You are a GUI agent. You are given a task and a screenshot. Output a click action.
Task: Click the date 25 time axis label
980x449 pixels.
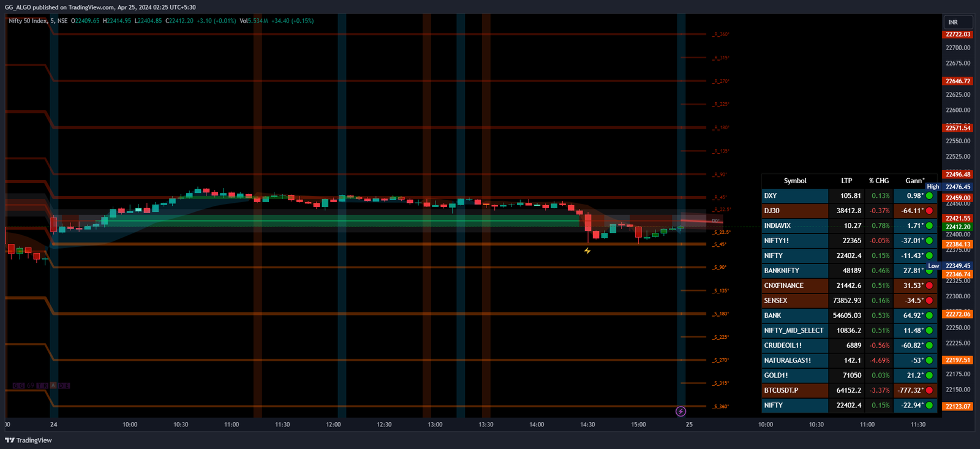pyautogui.click(x=689, y=424)
